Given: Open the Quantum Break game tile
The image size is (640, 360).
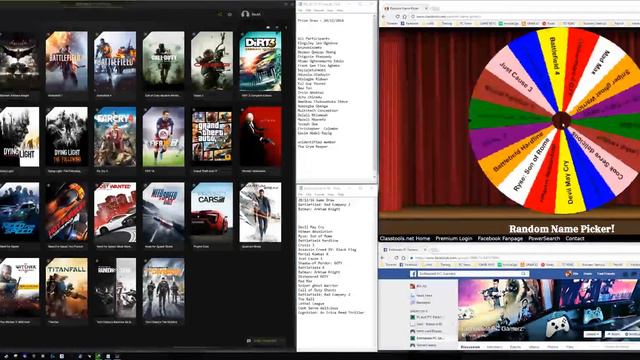Looking at the screenshot, I should pyautogui.click(x=260, y=212).
